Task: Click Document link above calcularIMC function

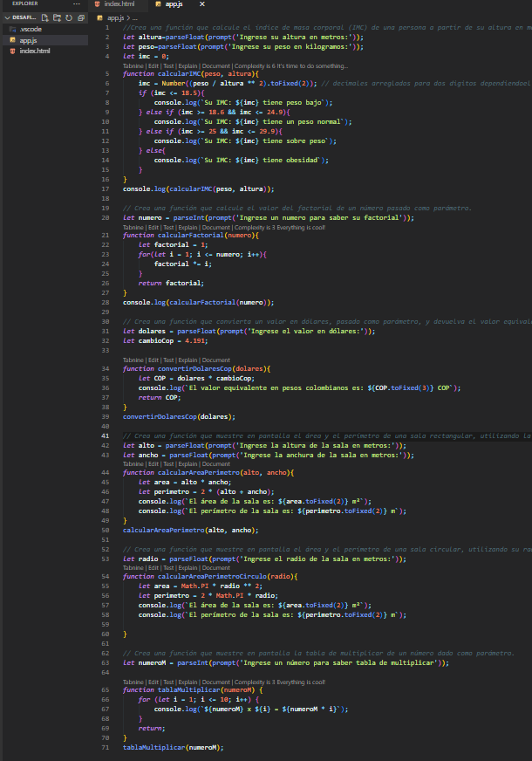Action: click(x=215, y=66)
